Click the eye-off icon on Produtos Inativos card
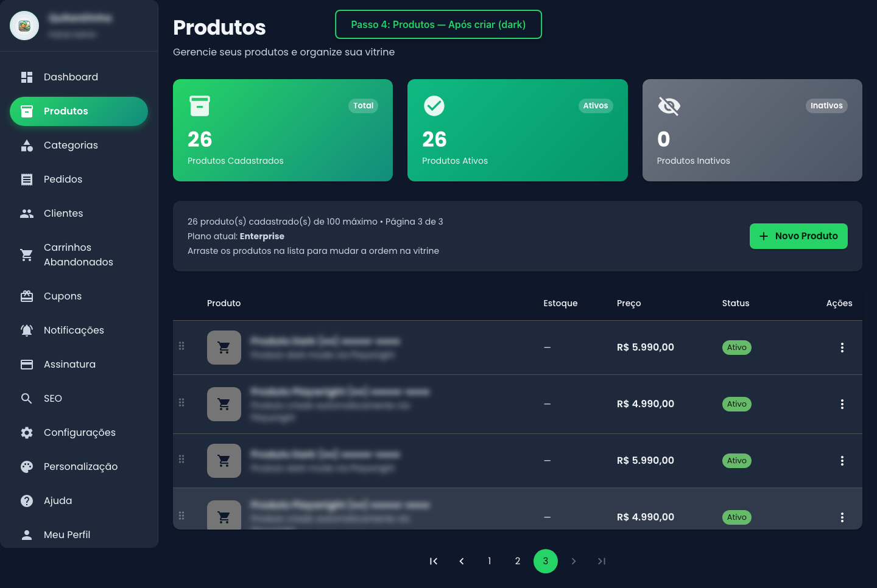 [669, 105]
